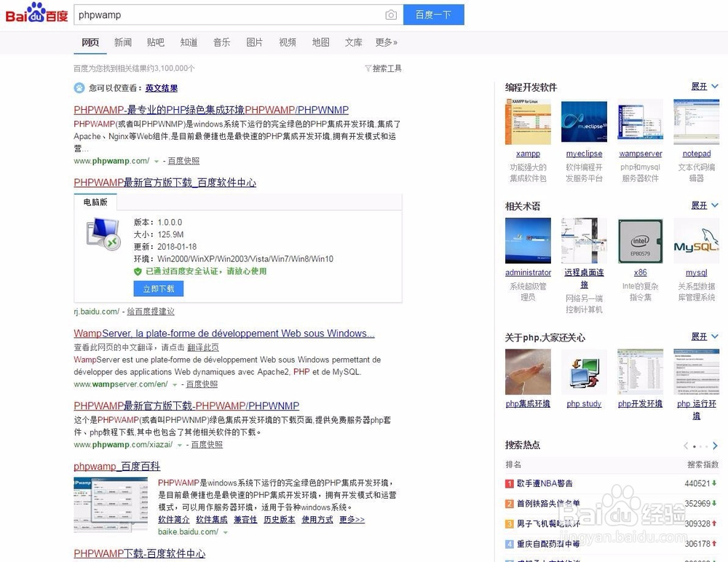The height and width of the screenshot is (562, 728).
Task: Open the xampp thumbnail image
Action: click(x=528, y=122)
